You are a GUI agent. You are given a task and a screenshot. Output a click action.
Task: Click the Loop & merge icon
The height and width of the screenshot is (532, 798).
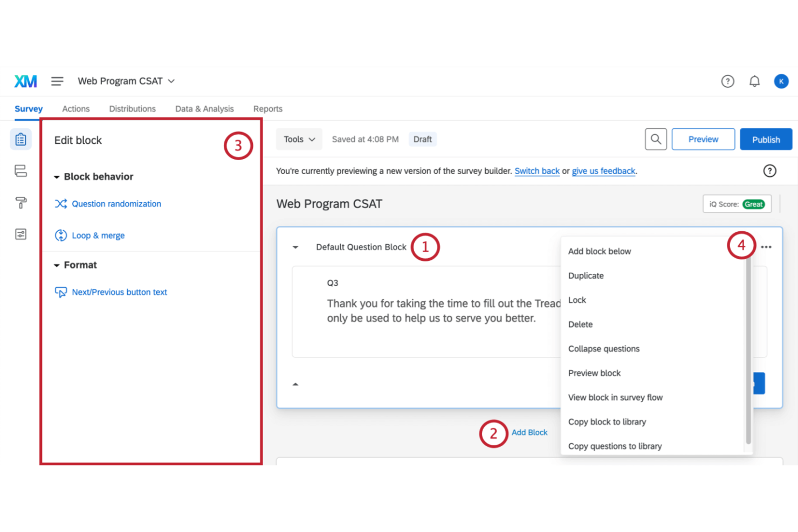(61, 235)
